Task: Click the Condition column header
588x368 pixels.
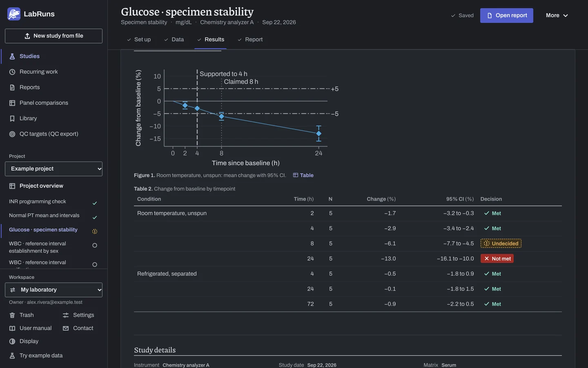Action: pyautogui.click(x=149, y=199)
